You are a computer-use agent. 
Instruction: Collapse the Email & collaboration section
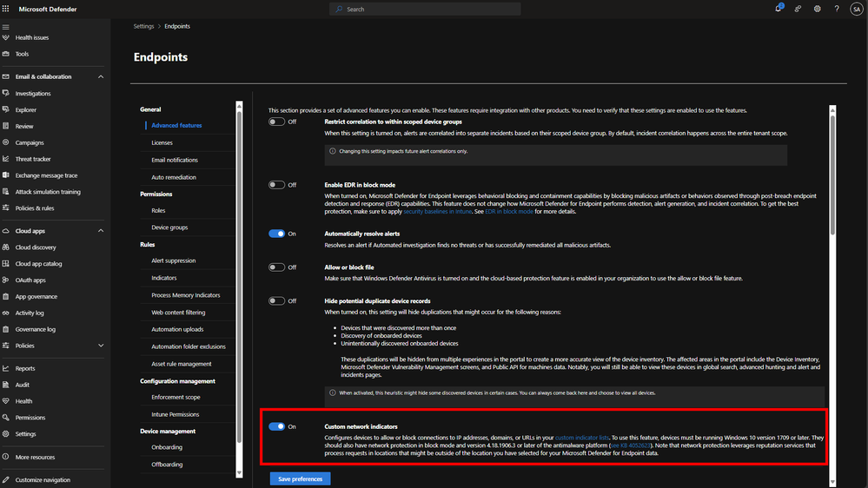[101, 76]
